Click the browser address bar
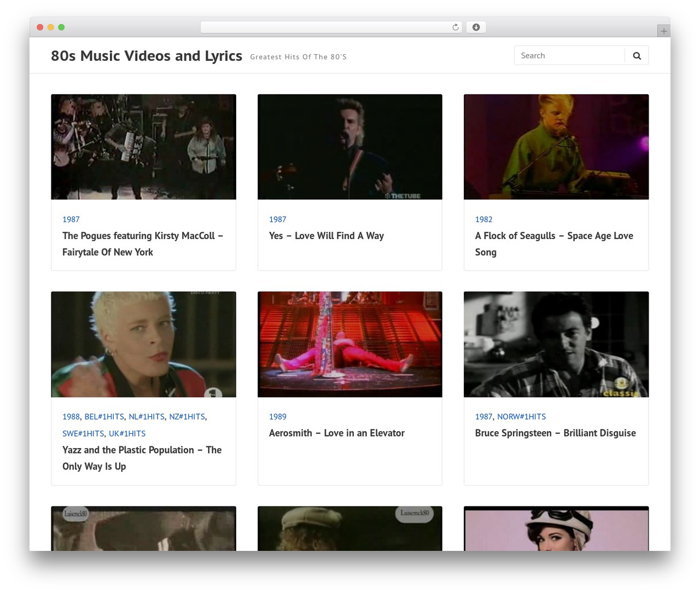 [331, 27]
